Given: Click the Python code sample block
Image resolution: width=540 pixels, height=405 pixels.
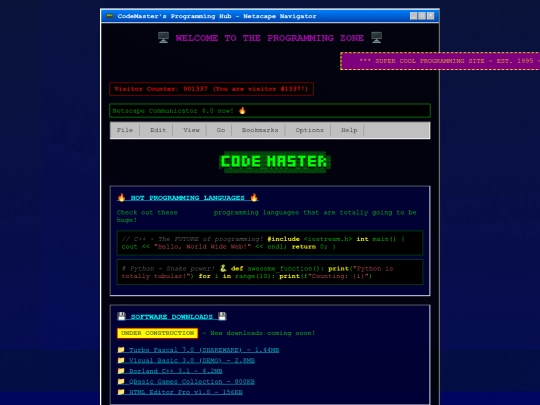Looking at the screenshot, I should [270, 272].
